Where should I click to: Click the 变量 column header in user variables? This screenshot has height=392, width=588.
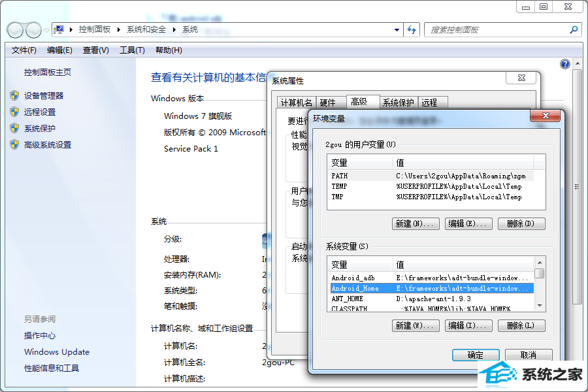359,163
